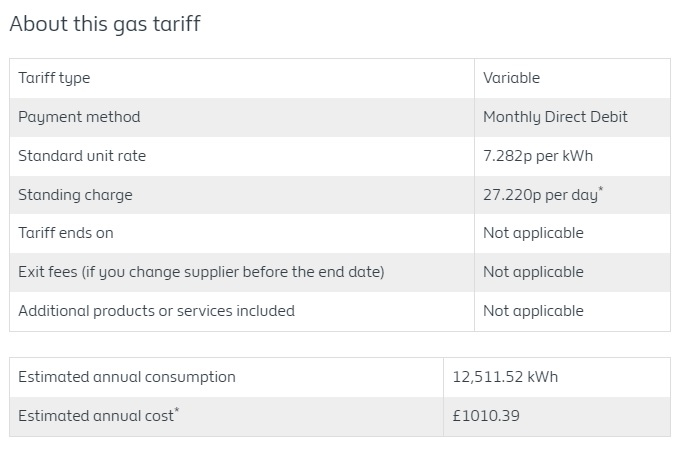The height and width of the screenshot is (453, 687).
Task: Click the '27.220p per day' value
Action: click(x=541, y=195)
